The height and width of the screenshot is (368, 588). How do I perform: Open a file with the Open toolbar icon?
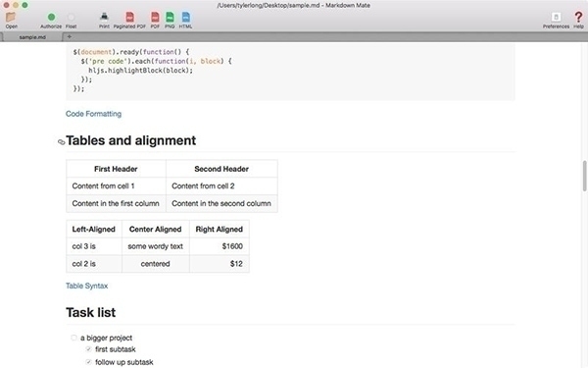tap(11, 18)
